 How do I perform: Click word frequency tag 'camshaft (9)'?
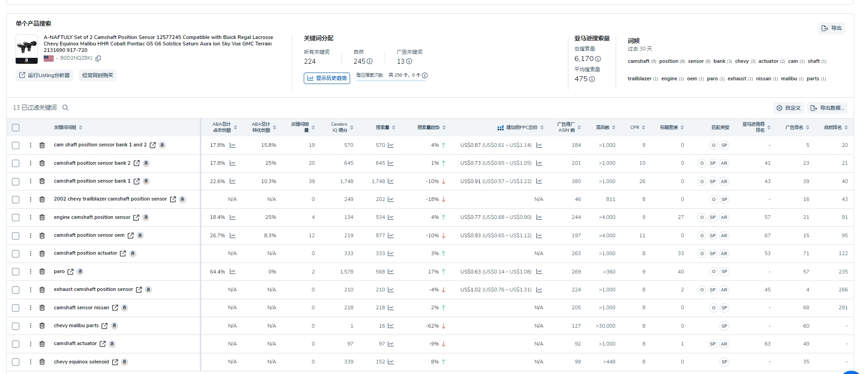642,61
